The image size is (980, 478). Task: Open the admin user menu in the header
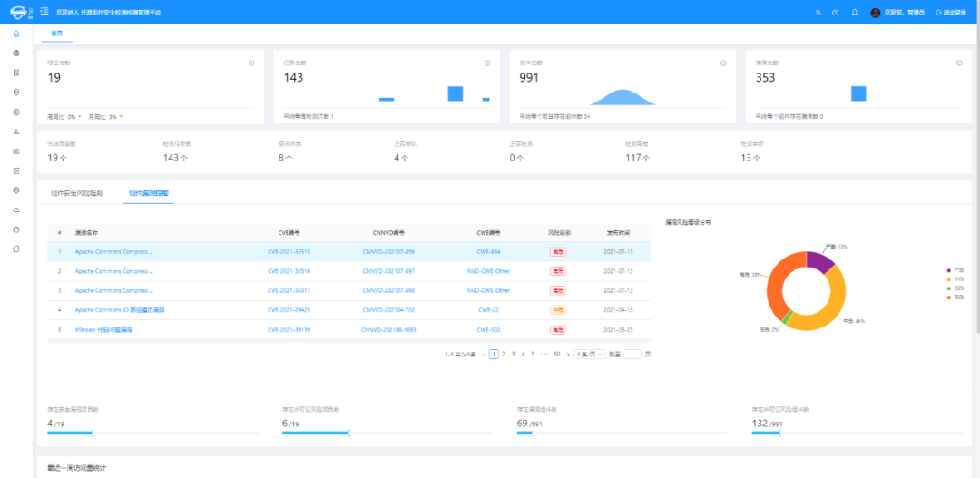click(896, 13)
